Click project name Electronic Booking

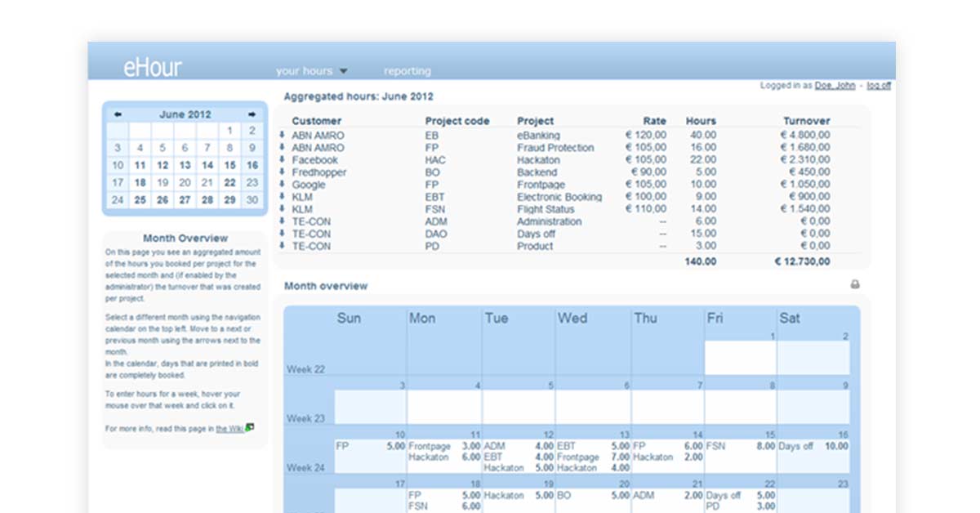pyautogui.click(x=559, y=197)
